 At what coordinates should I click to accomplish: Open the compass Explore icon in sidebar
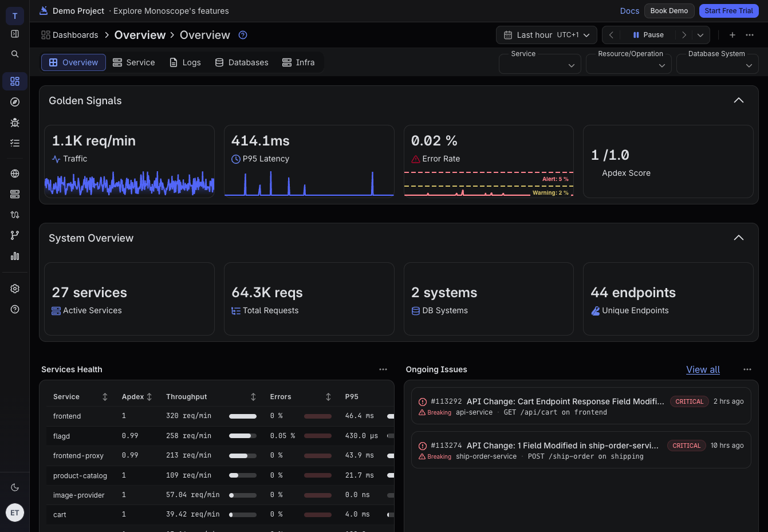[15, 102]
